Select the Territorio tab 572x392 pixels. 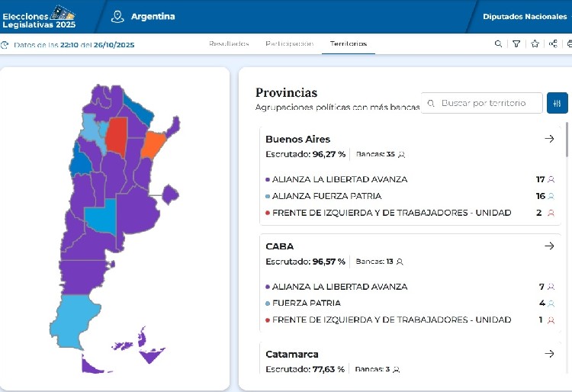[x=349, y=43]
